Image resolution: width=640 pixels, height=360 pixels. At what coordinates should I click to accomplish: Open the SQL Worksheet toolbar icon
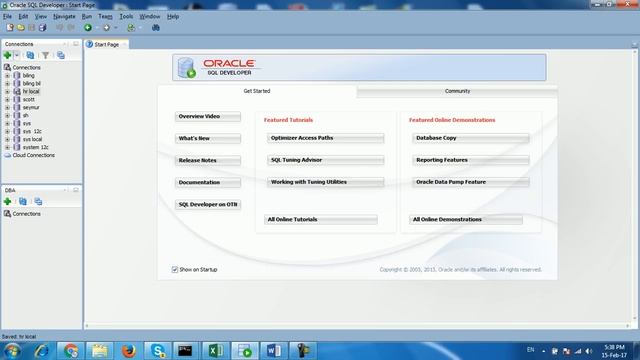point(131,27)
